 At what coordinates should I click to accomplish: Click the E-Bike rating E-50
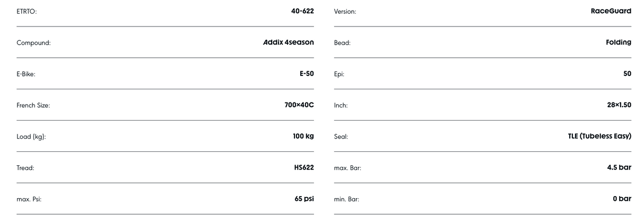click(306, 74)
